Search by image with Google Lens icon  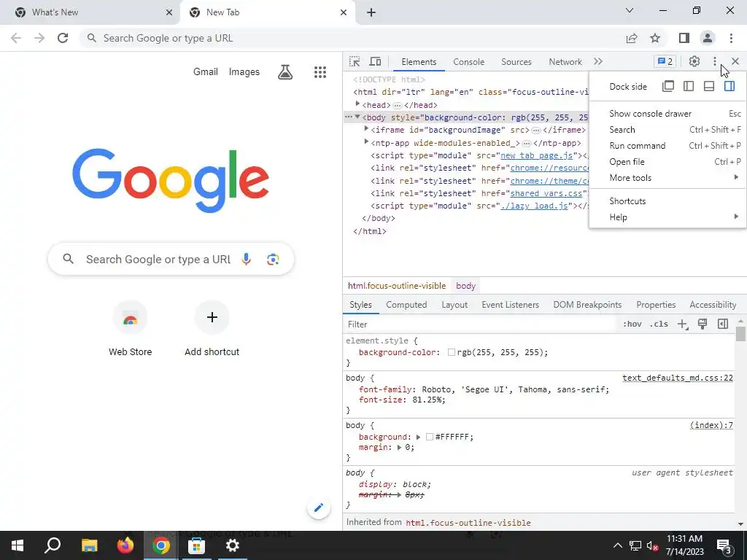[273, 259]
